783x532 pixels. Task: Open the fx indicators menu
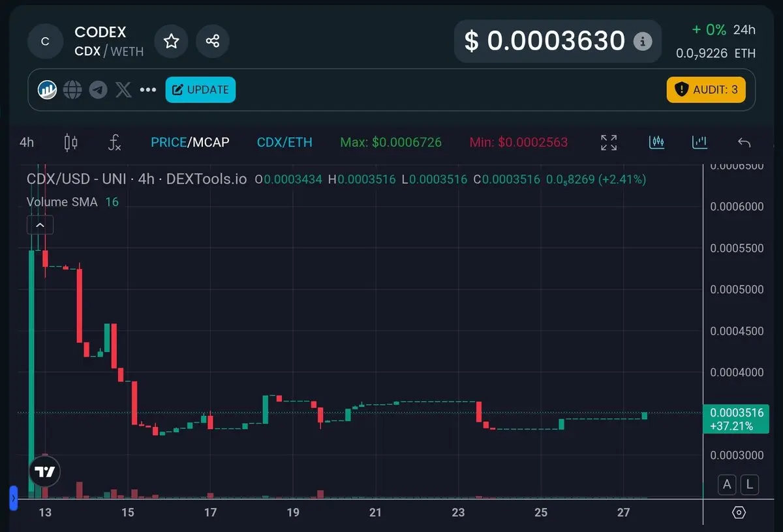[x=114, y=142]
